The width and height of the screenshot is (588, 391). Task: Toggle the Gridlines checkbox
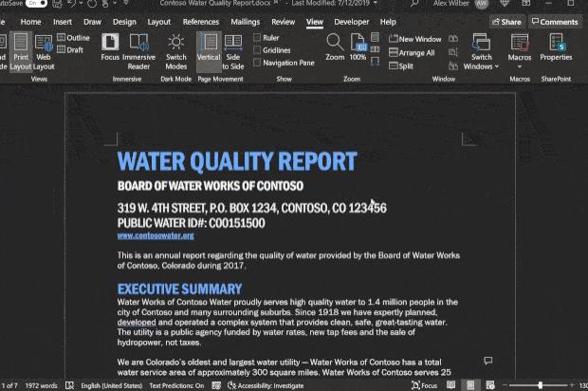(x=258, y=50)
